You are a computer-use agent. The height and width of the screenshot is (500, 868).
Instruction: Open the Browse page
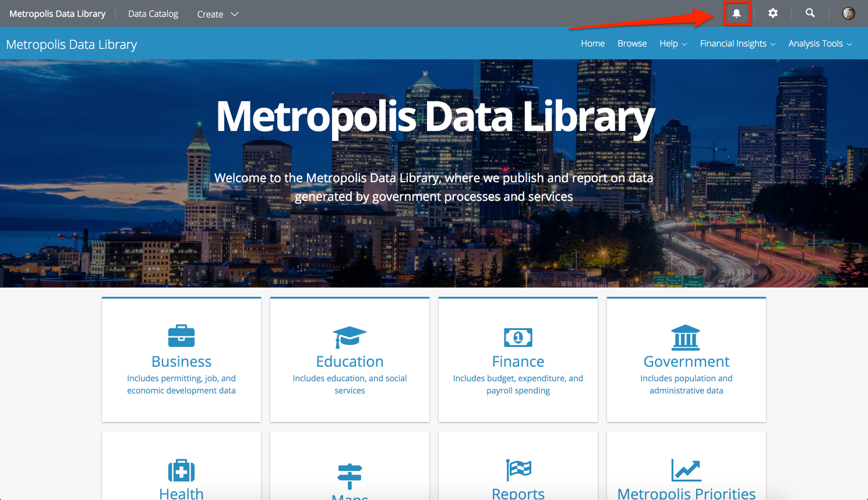click(632, 44)
